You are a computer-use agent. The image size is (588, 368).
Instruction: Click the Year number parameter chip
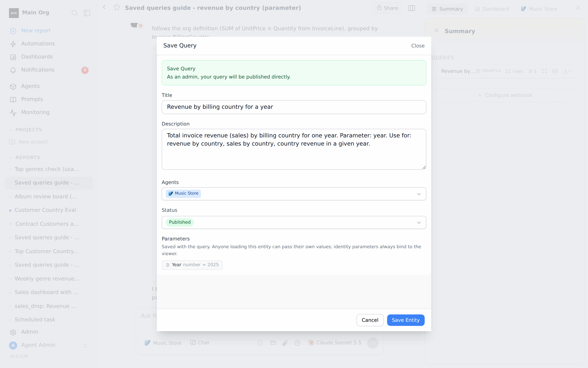[x=192, y=265]
